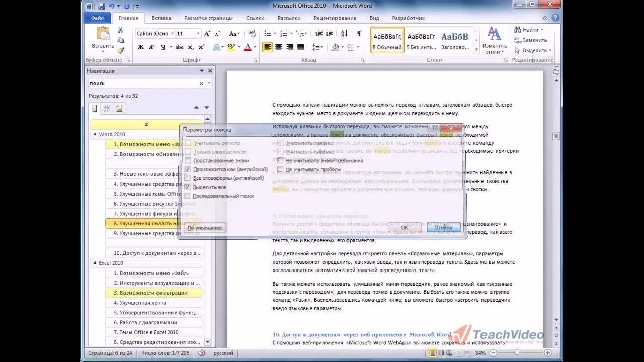Click 'По умолчанию' button
The width and height of the screenshot is (644, 362).
205,228
